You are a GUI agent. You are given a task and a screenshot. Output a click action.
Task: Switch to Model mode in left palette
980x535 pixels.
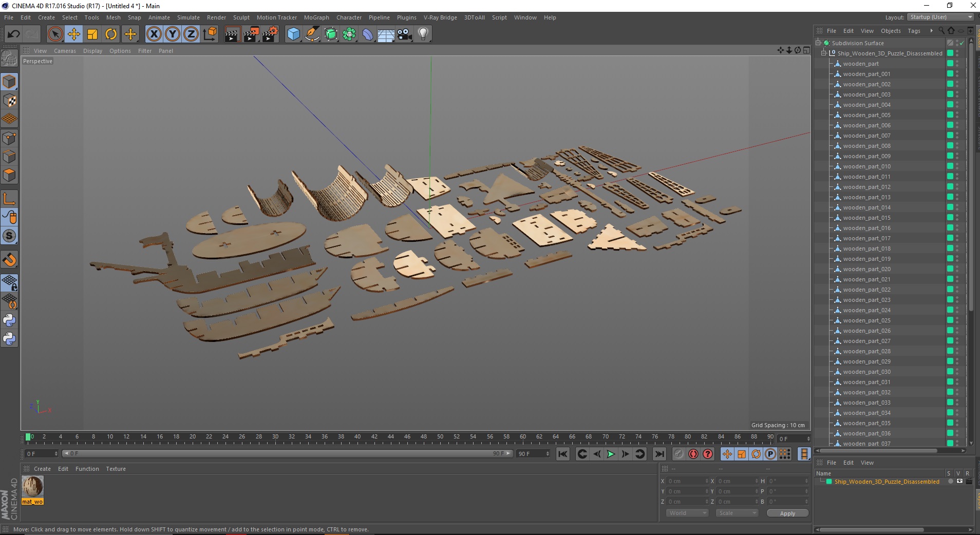pos(9,82)
